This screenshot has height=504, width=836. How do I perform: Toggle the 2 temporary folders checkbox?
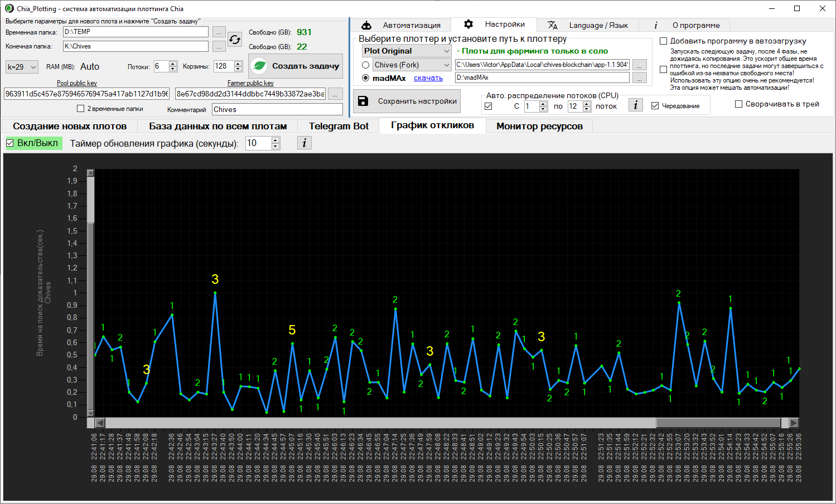80,109
